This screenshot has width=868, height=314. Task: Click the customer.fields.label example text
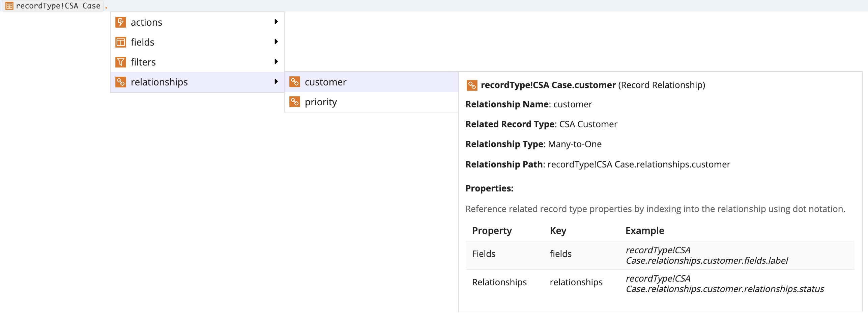[707, 255]
